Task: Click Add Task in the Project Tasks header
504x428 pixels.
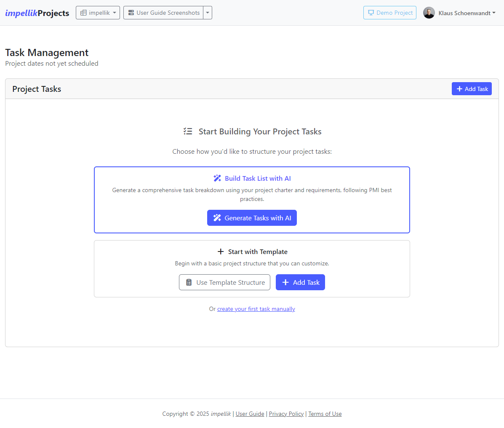Action: click(x=472, y=89)
